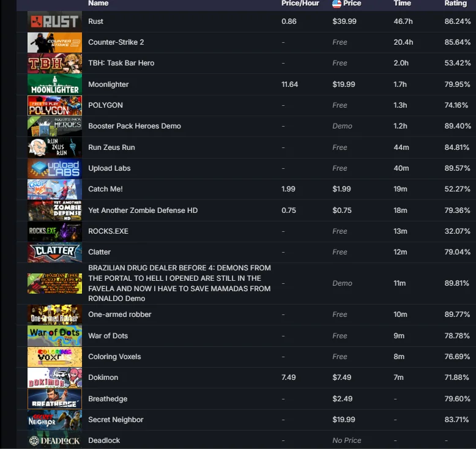The image size is (476, 449).
Task: Open the Breathedge thumbnail image
Action: click(54, 399)
